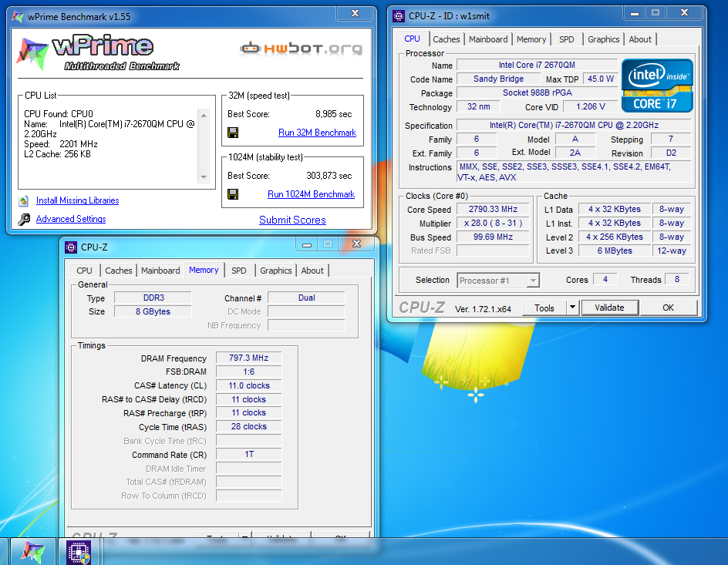The height and width of the screenshot is (565, 728).
Task: Click the HWBOT.org logo in wPrime
Action: point(302,49)
